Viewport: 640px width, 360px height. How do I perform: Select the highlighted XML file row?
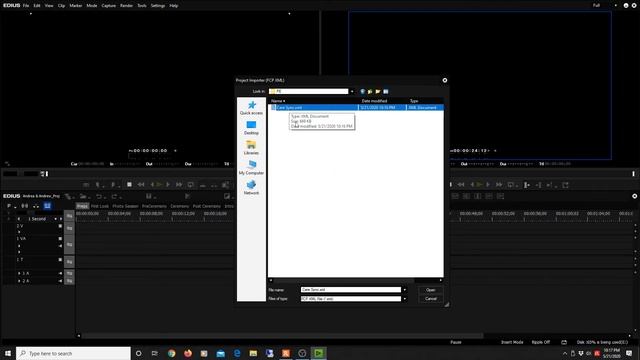pos(356,107)
